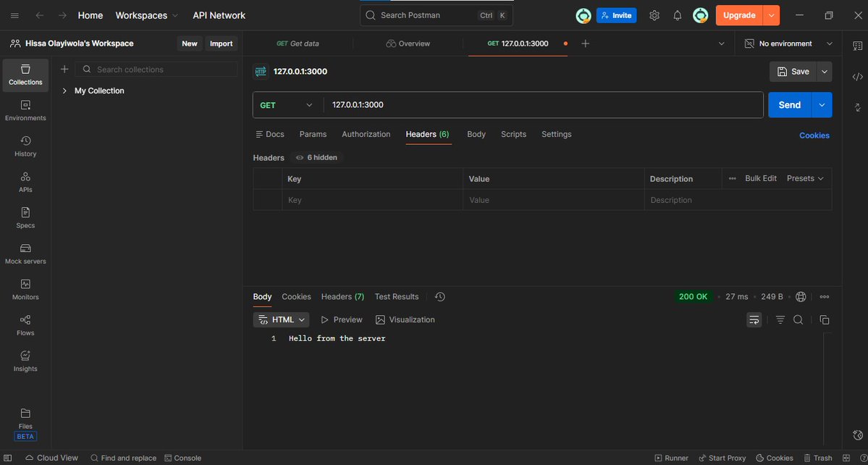Expand the My Collection tree
The image size is (868, 465).
pyautogui.click(x=64, y=91)
